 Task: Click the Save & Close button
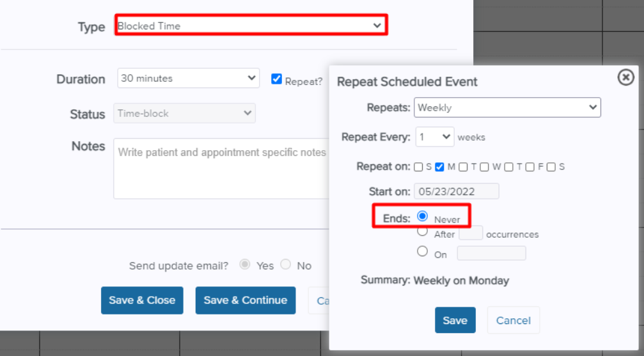(x=142, y=300)
